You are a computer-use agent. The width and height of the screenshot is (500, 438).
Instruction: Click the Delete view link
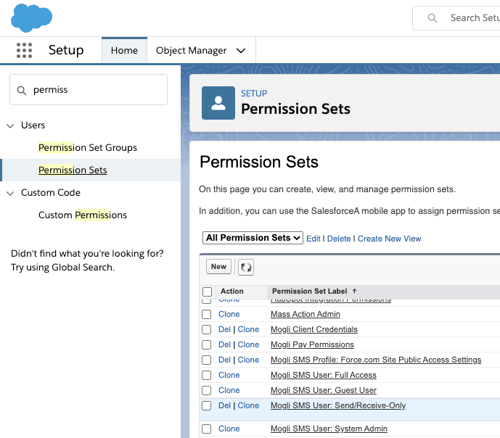339,239
